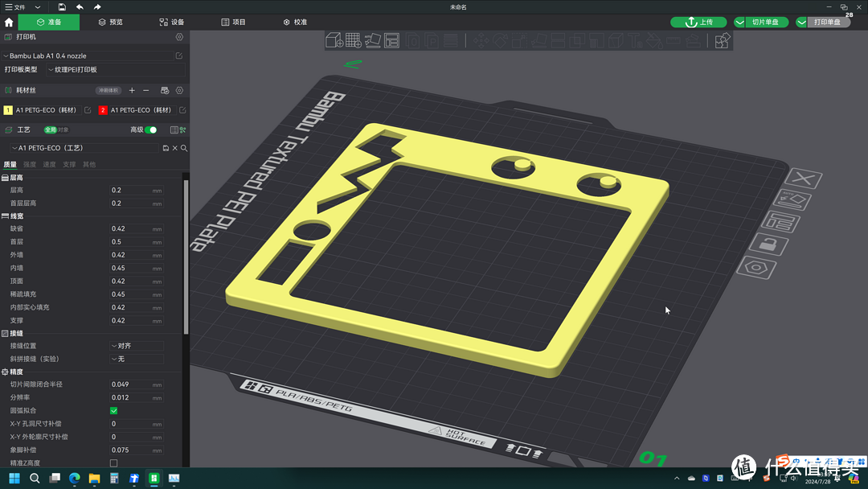
Task: Click the 象脚补偿 value field
Action: point(136,450)
